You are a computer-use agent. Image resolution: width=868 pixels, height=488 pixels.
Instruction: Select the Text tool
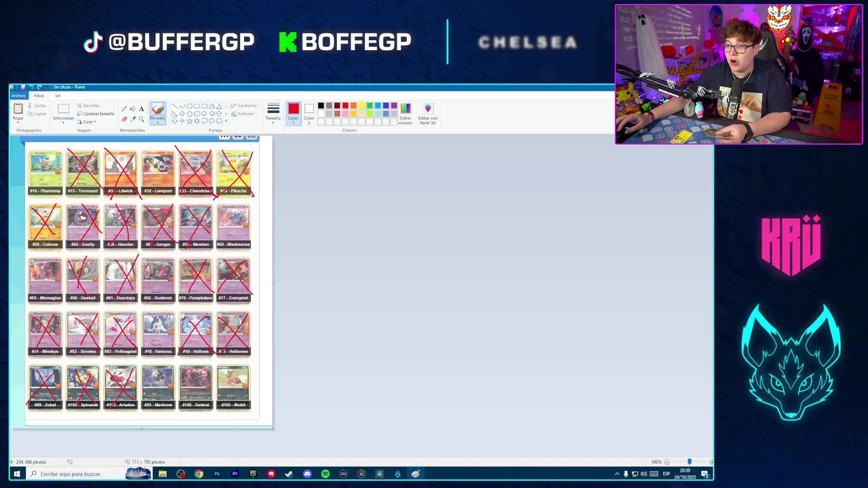click(141, 108)
